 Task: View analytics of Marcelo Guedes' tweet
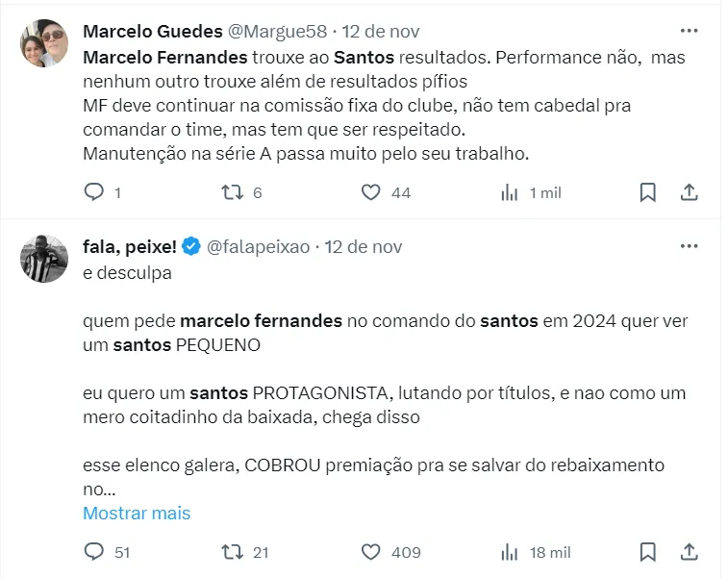(x=510, y=192)
